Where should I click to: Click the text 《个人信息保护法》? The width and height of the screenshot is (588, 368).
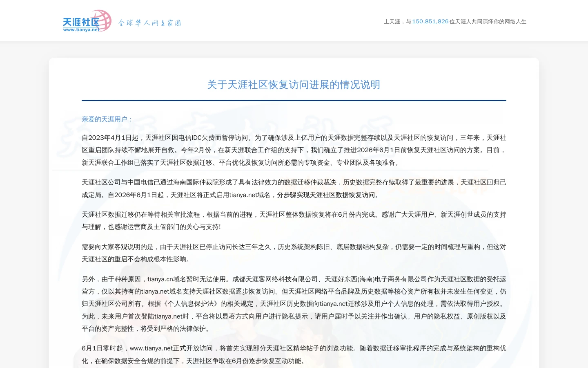click(x=192, y=304)
